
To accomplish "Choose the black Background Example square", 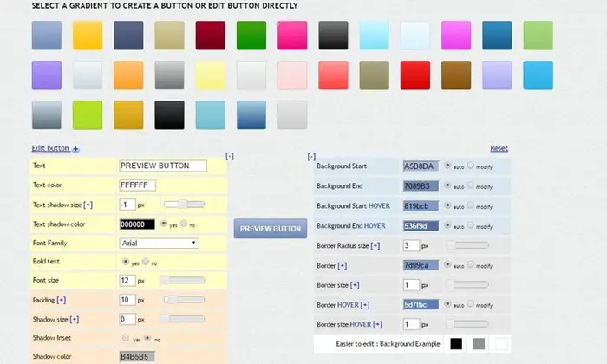I will [456, 344].
